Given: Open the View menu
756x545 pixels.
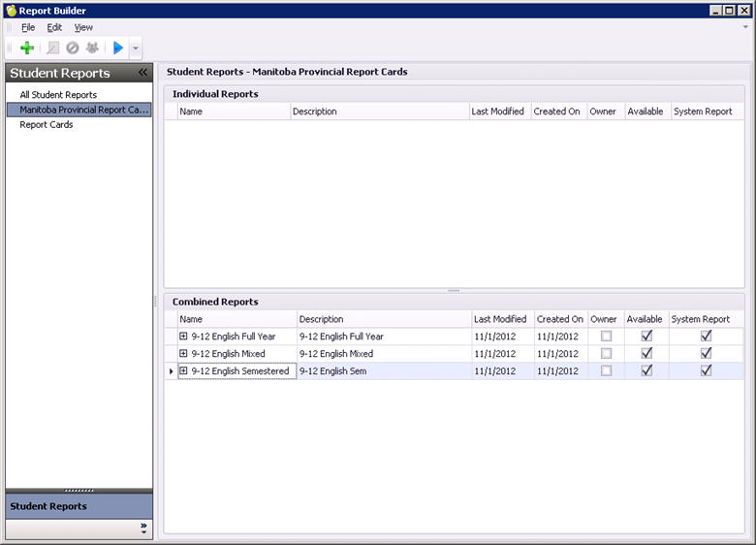Looking at the screenshot, I should click(83, 27).
